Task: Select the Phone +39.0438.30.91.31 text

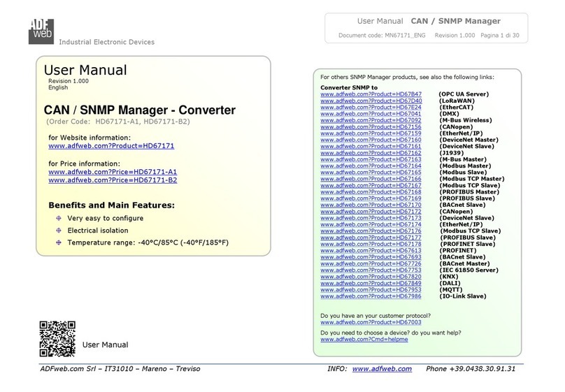Action: pyautogui.click(x=471, y=369)
